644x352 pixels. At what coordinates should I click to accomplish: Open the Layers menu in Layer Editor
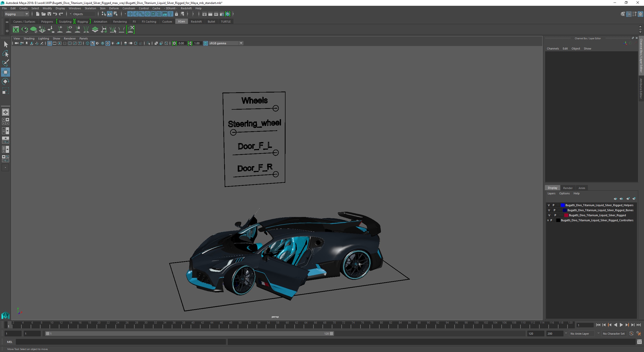[551, 193]
